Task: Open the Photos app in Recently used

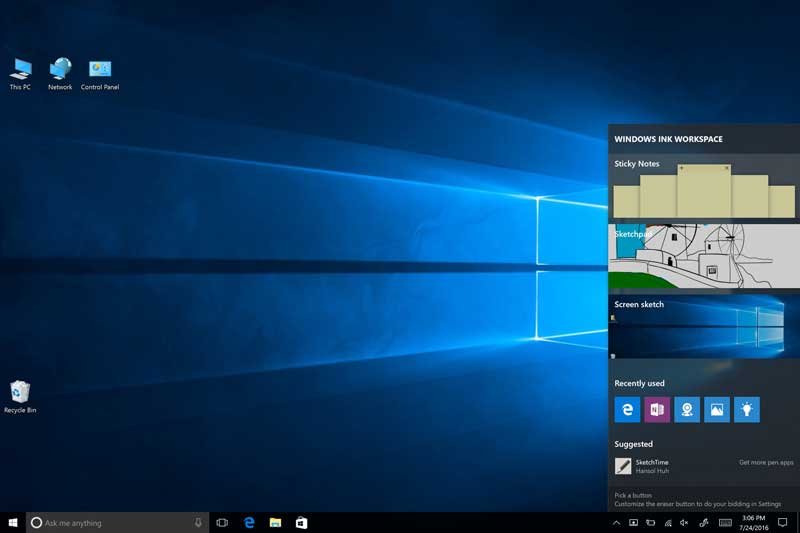Action: 717,410
